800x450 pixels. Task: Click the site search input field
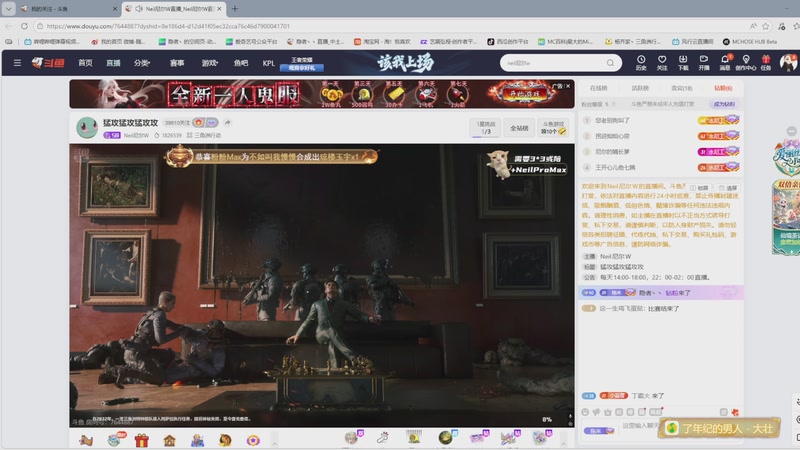[x=553, y=63]
